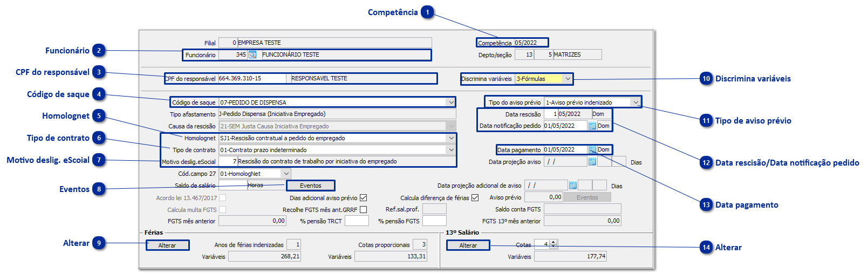Click the Anos de férias indenizadas field
The width and height of the screenshot is (868, 274).
coord(293,244)
